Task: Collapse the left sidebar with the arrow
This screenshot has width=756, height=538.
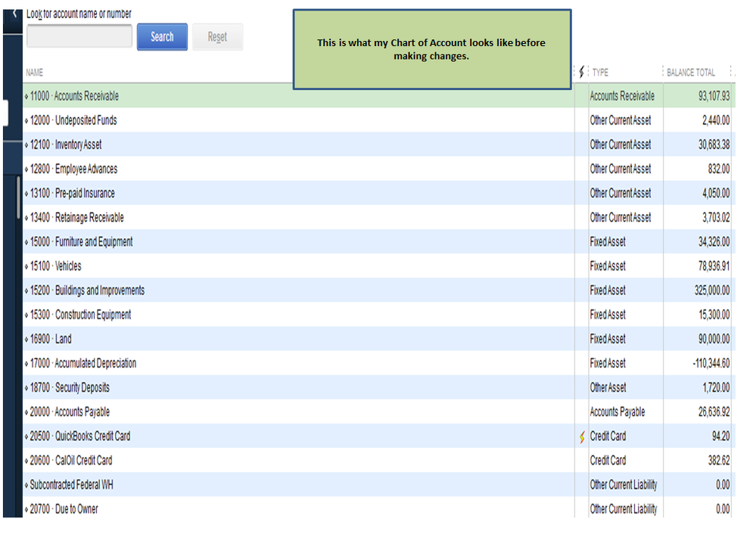Action: coord(13,14)
